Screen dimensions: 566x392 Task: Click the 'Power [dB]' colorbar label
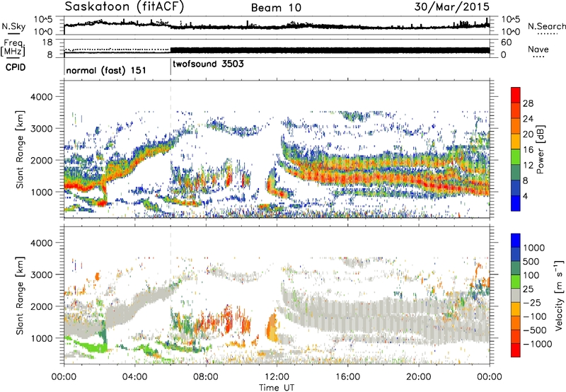(540, 149)
